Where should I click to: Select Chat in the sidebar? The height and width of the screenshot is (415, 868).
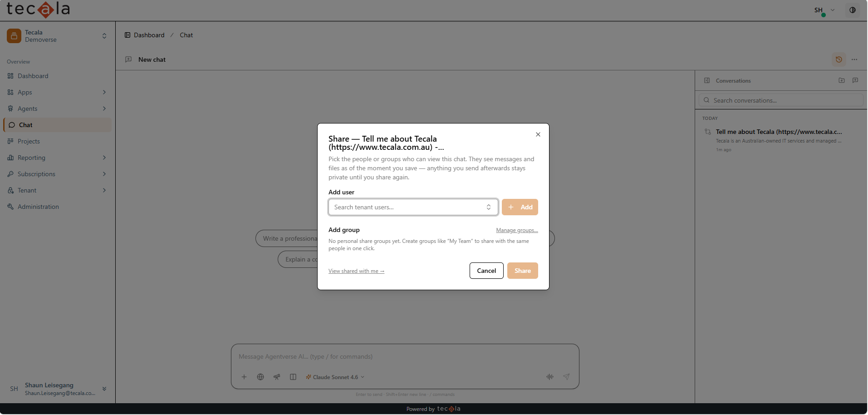pos(58,125)
